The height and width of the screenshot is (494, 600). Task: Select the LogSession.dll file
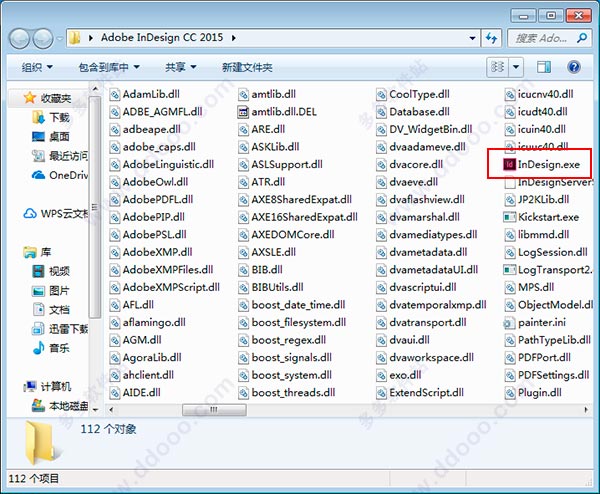pos(546,253)
